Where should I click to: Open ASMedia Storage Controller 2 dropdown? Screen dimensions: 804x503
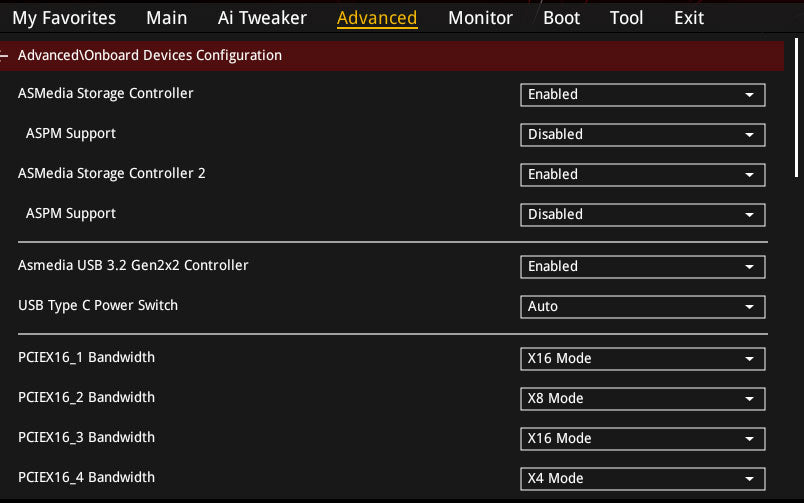[642, 175]
